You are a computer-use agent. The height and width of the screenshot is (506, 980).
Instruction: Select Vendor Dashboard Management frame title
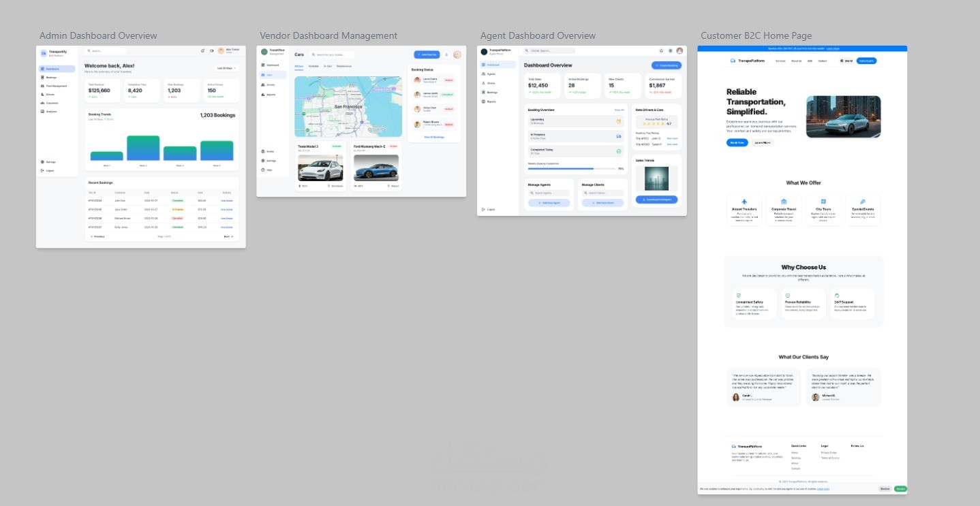tap(328, 36)
